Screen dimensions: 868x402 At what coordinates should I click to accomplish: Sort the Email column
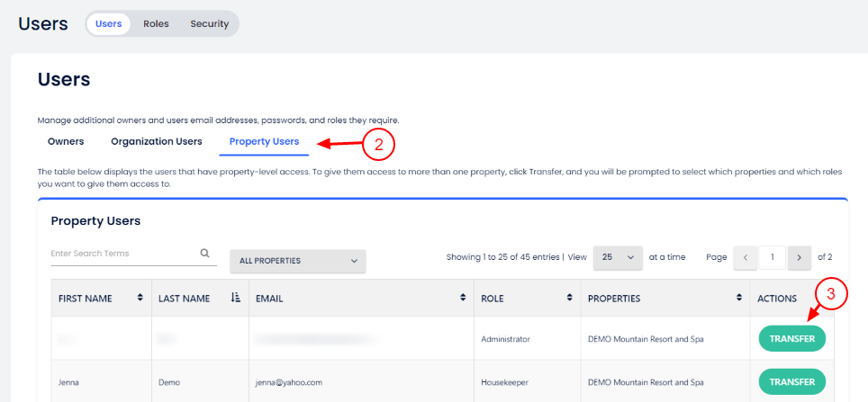(x=463, y=298)
